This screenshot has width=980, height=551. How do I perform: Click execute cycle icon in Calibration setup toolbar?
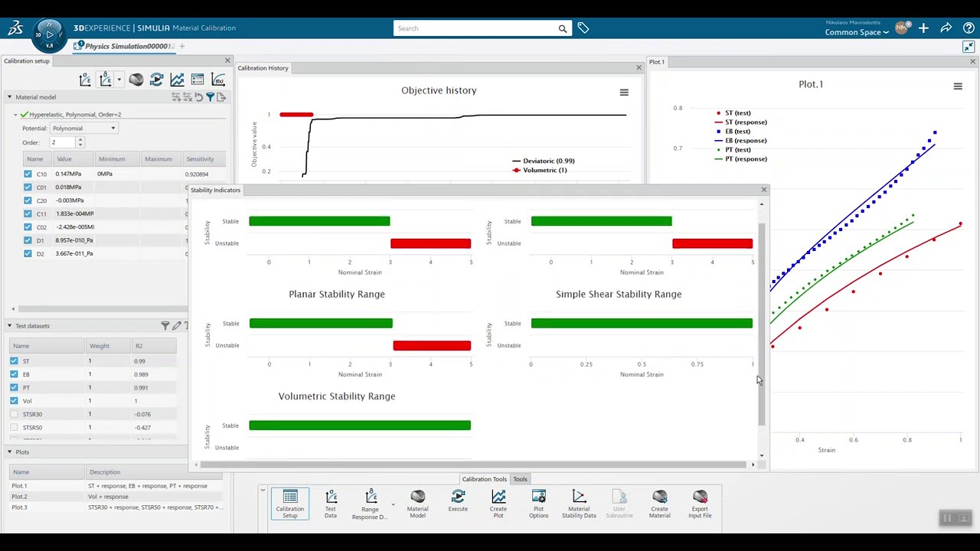(156, 80)
